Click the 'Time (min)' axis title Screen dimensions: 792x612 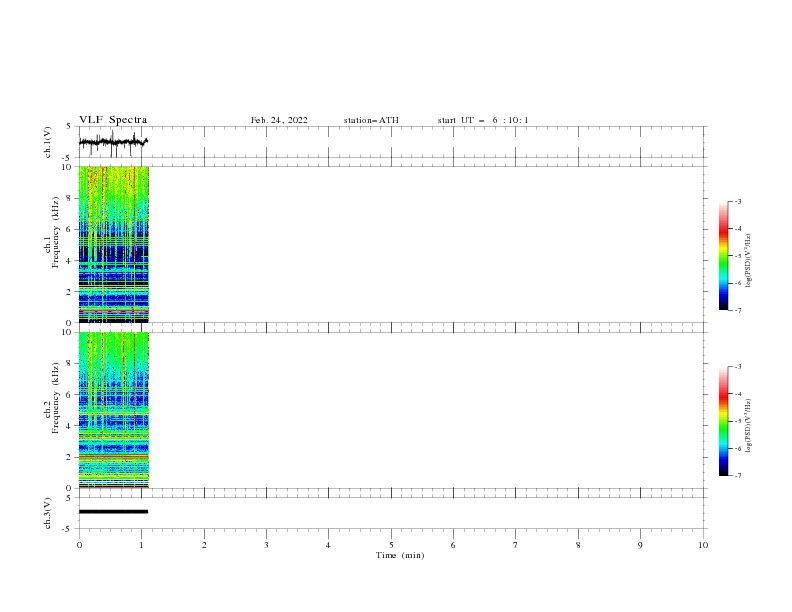coord(400,555)
